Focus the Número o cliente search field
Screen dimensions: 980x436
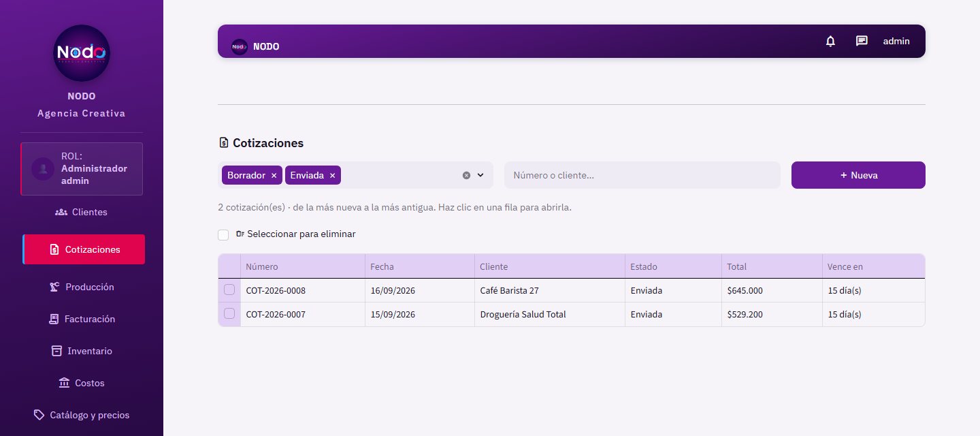[642, 175]
